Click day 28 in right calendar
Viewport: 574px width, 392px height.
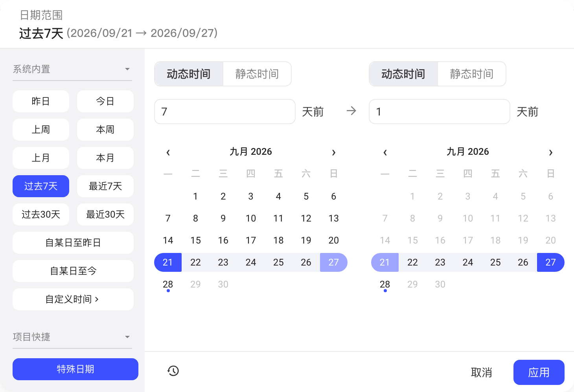(x=385, y=284)
